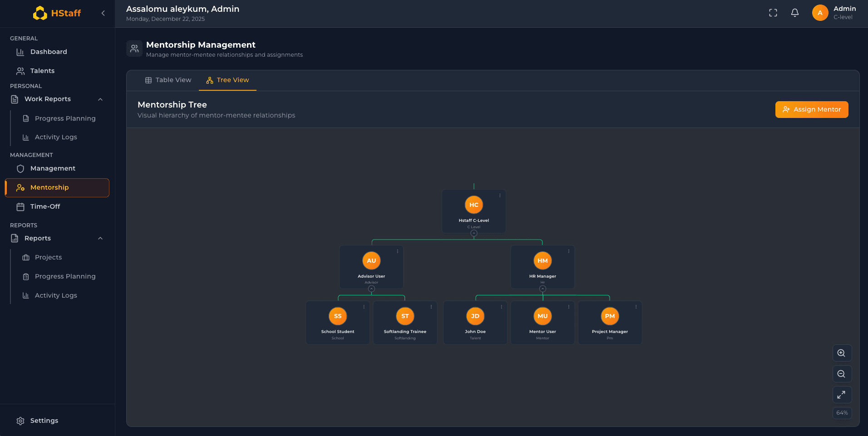This screenshot has height=436, width=868.
Task: Click the 64% zoom level indicator
Action: click(x=842, y=413)
